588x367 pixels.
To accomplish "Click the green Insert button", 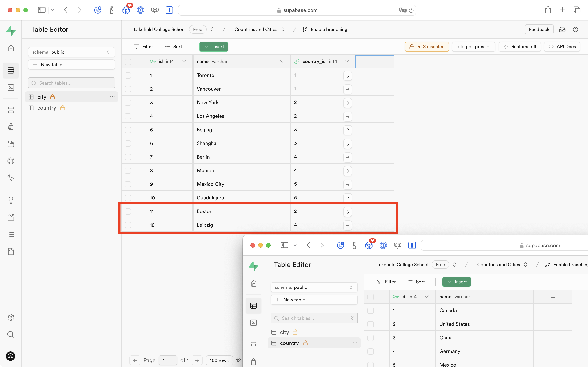I will coord(214,47).
